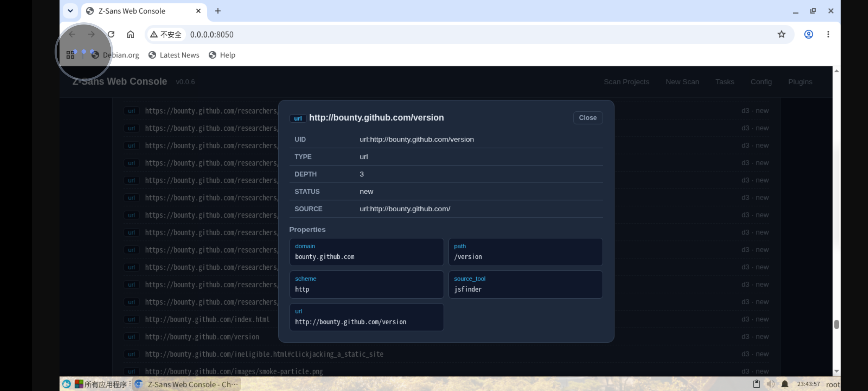The height and width of the screenshot is (391, 868).
Task: Select the SOURCE value url:http://bounty.github.com/
Action: (405, 209)
